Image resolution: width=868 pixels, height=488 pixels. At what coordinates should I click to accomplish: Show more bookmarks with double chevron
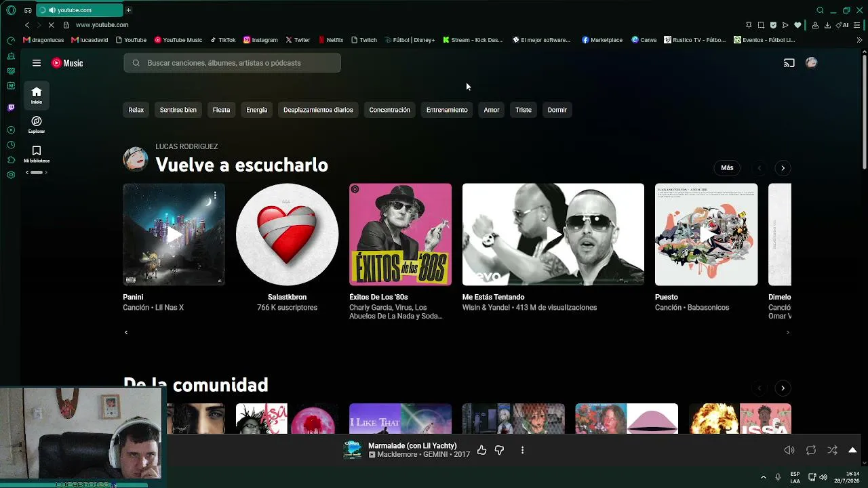pyautogui.click(x=859, y=40)
